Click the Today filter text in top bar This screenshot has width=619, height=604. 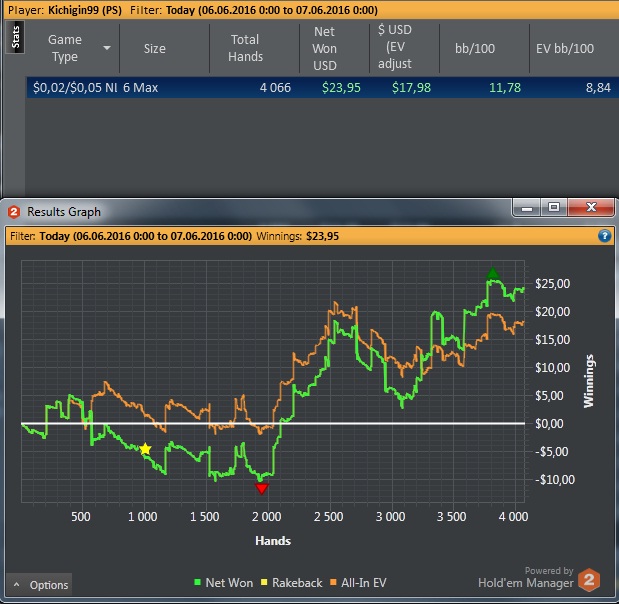(272, 10)
